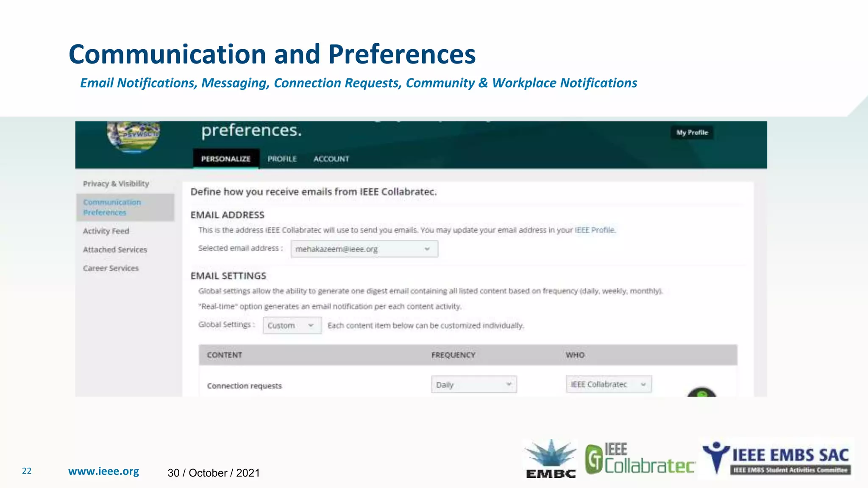Open Attached Services in sidebar
The image size is (868, 488).
(x=115, y=250)
